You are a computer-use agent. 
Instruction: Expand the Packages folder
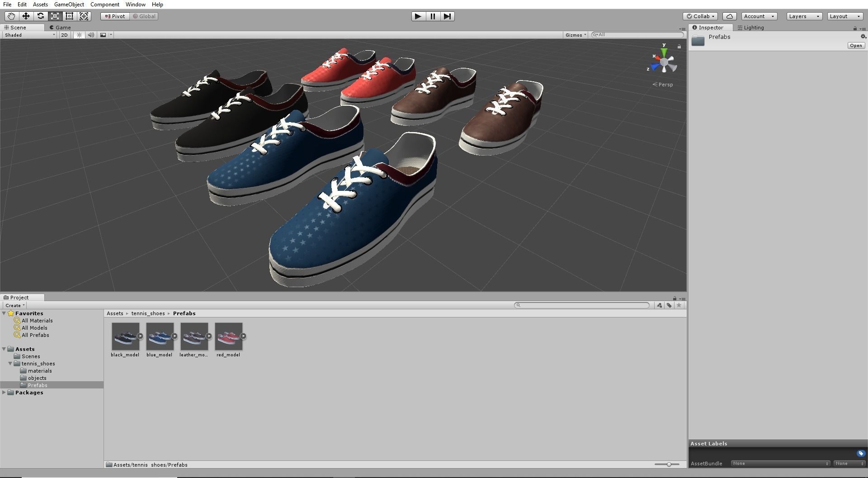(4, 393)
